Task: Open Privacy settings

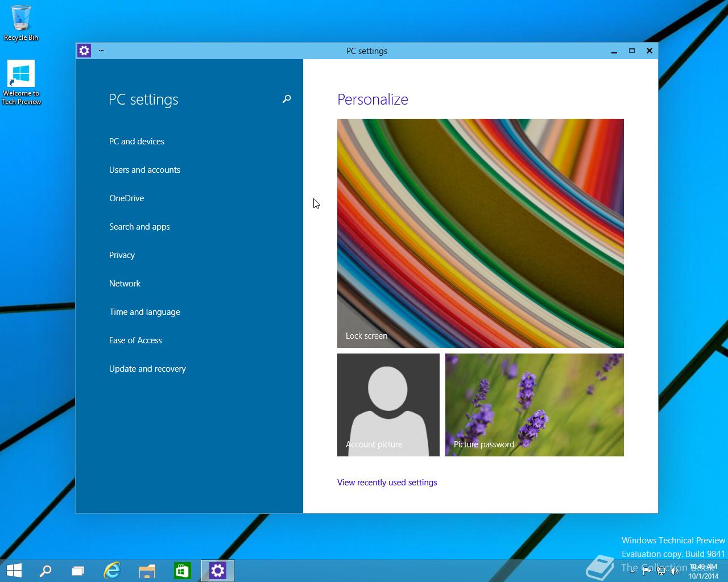Action: [x=122, y=255]
